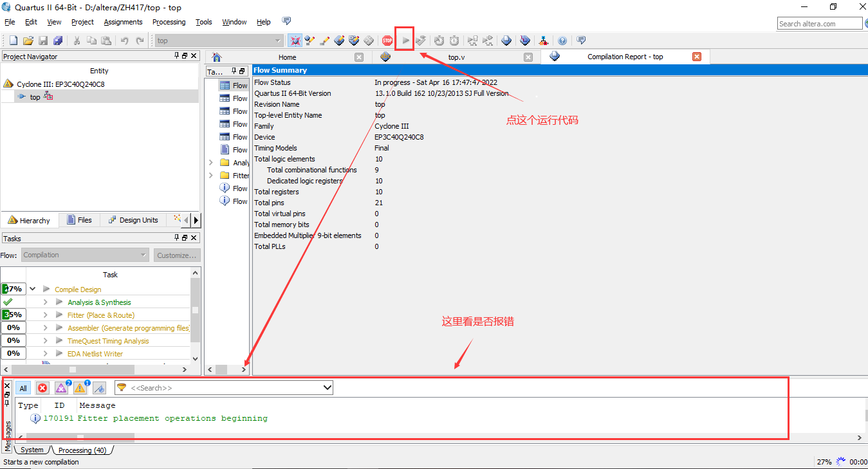
Task: Click the blue Home house tab icon
Action: point(217,57)
